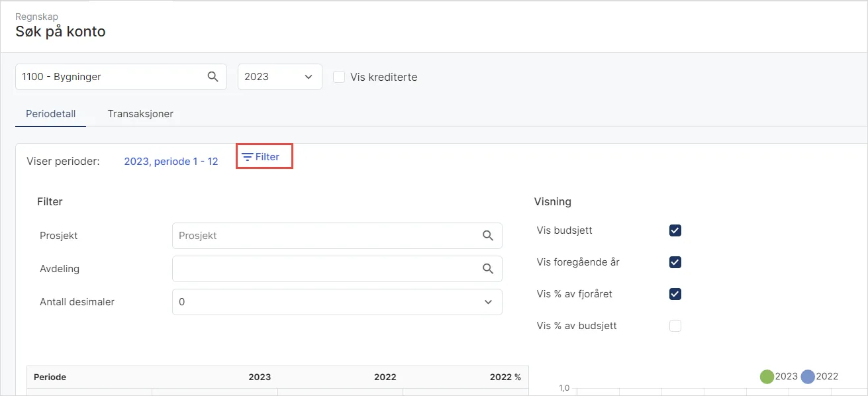Click the Filter funnel icon
Viewport: 868px width, 396px height.
click(247, 157)
